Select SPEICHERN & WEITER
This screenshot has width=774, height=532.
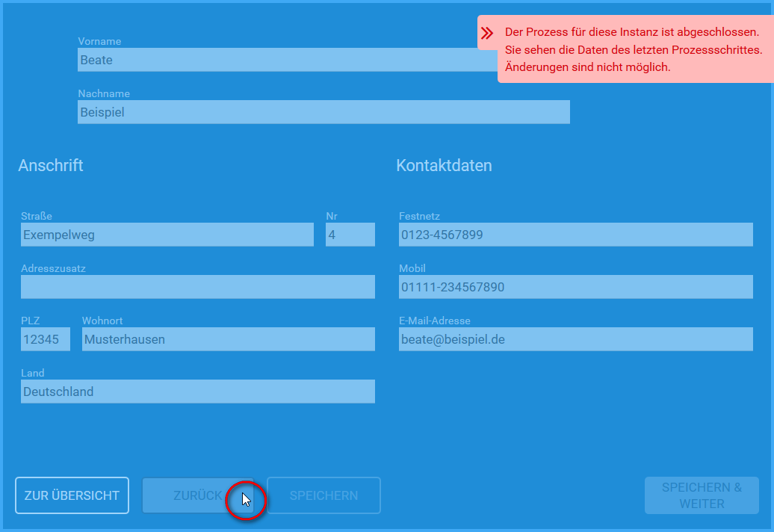702,495
